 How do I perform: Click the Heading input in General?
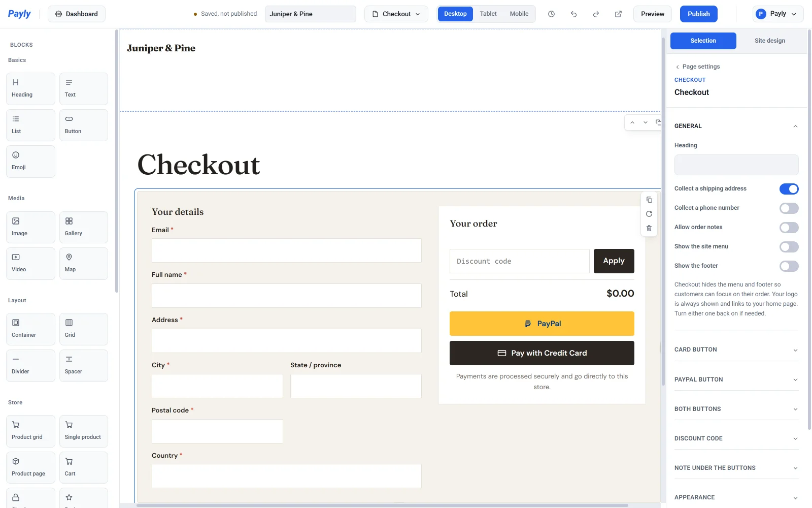(x=736, y=165)
